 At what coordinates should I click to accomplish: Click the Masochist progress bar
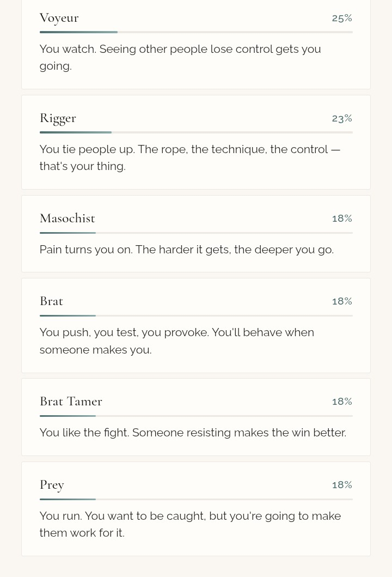[196, 233]
